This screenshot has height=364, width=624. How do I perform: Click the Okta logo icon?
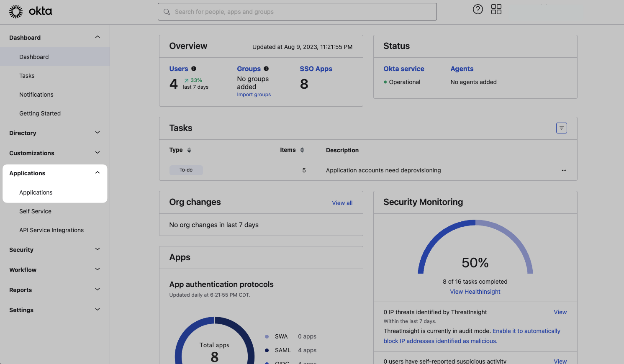pos(16,12)
